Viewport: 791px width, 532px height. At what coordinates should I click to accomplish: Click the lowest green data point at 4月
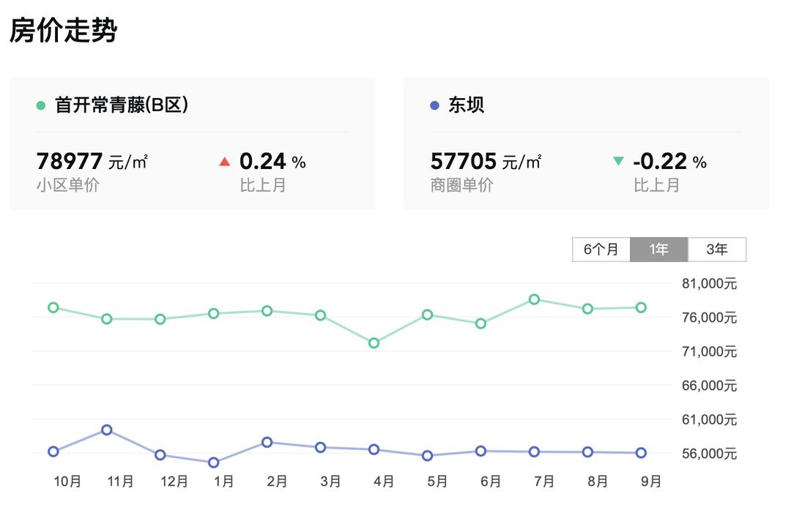[x=374, y=342]
